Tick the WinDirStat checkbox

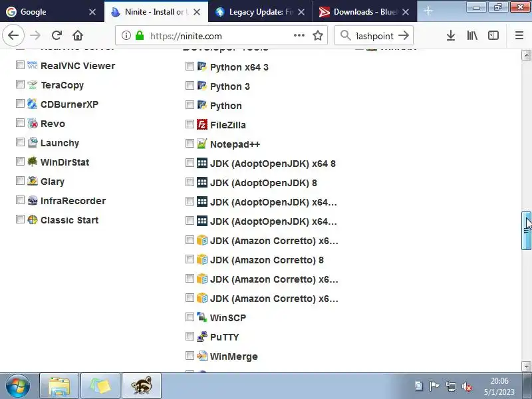(x=20, y=161)
